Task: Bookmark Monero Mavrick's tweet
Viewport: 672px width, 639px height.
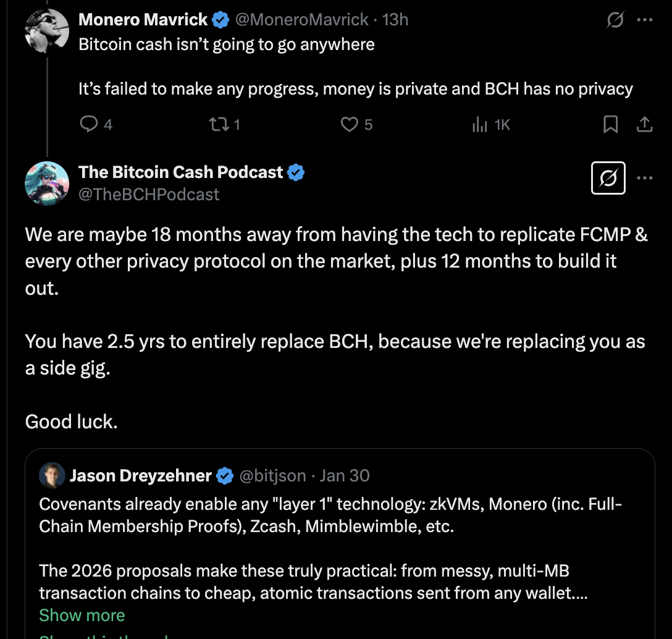Action: click(x=610, y=125)
